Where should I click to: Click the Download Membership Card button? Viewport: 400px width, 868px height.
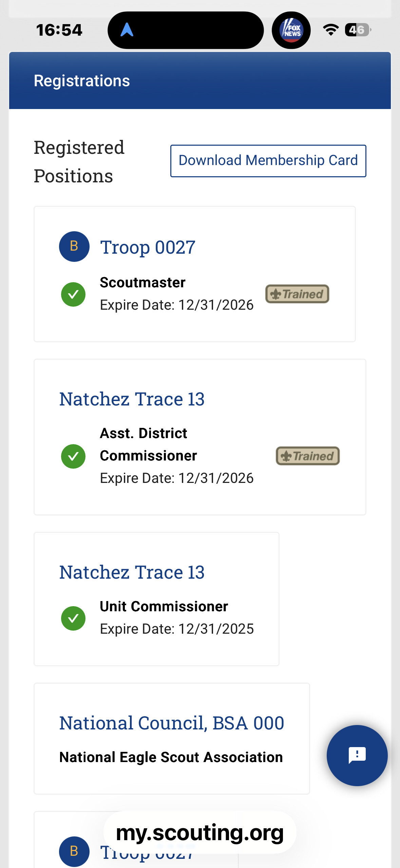pyautogui.click(x=268, y=160)
